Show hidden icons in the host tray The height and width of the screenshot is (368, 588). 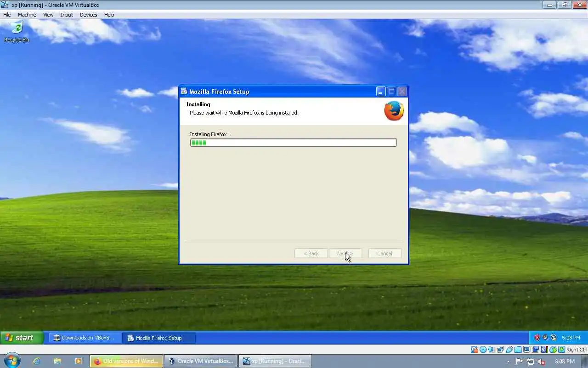coord(508,362)
